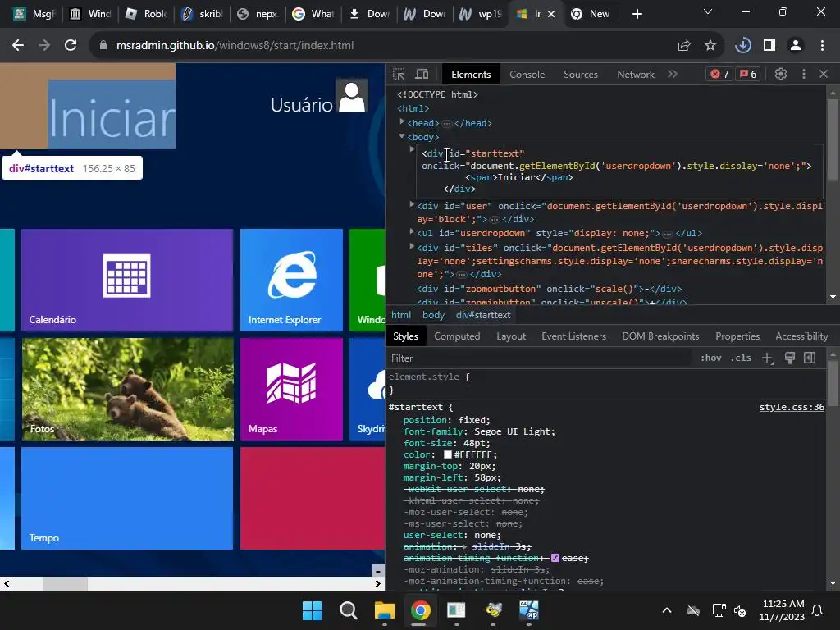Open the Chrome three-dot menu
This screenshot has height=630, width=840.
click(822, 46)
